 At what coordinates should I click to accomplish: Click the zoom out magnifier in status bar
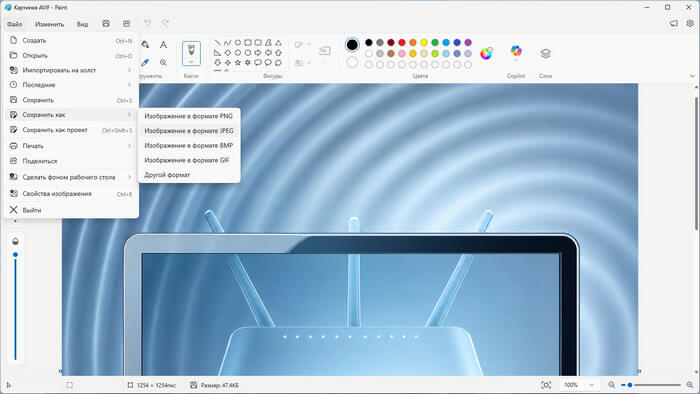coord(612,385)
